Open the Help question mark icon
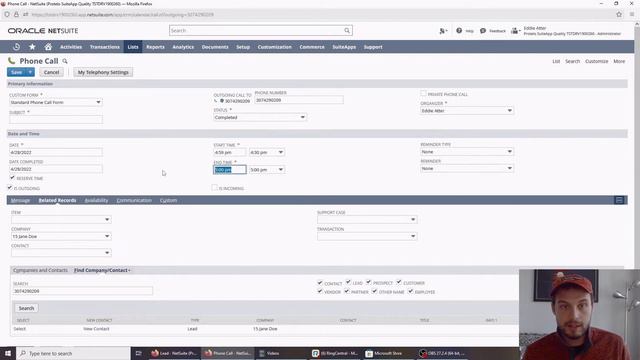 click(x=459, y=31)
